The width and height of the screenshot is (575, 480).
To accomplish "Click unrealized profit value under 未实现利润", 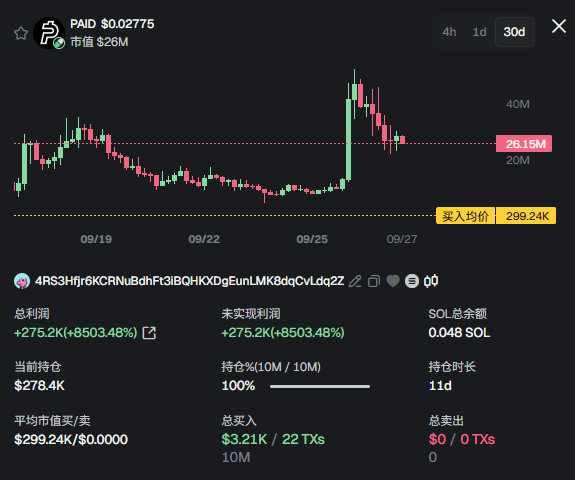I will click(283, 333).
